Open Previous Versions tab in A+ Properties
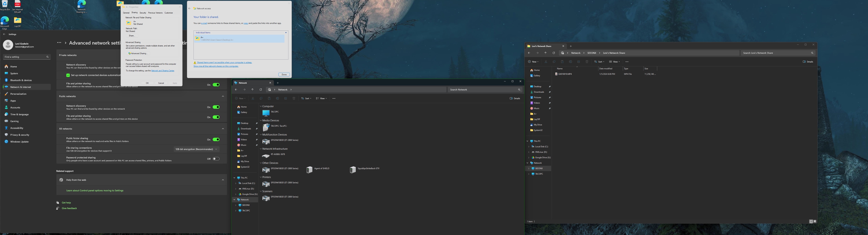 pyautogui.click(x=155, y=13)
